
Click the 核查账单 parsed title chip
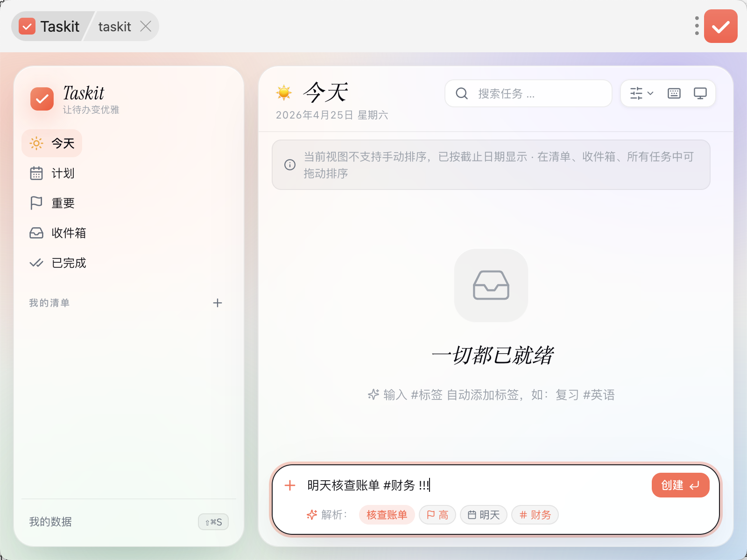387,515
